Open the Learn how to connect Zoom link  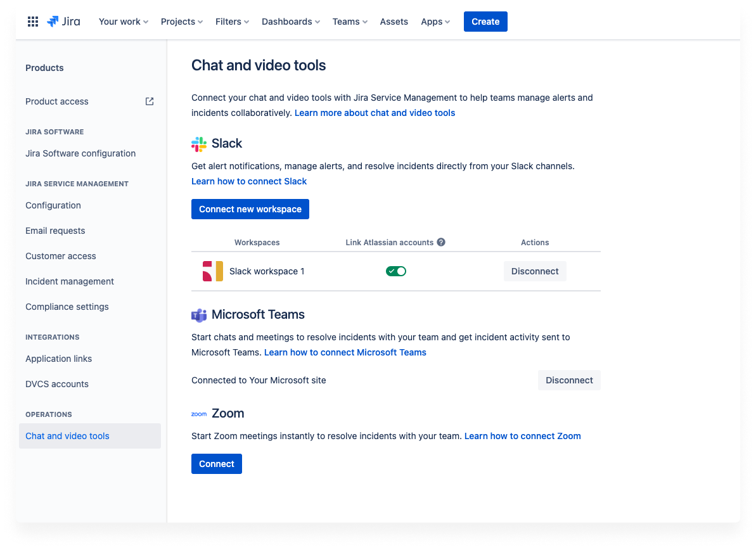click(x=522, y=435)
